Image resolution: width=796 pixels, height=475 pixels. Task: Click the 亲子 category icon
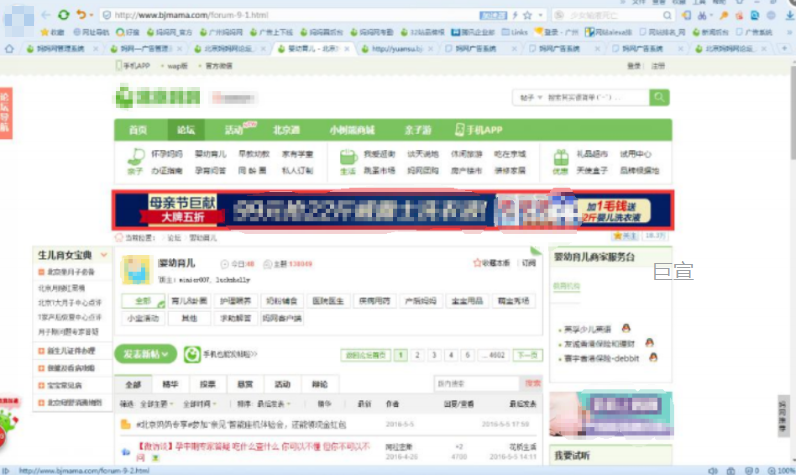click(x=136, y=156)
